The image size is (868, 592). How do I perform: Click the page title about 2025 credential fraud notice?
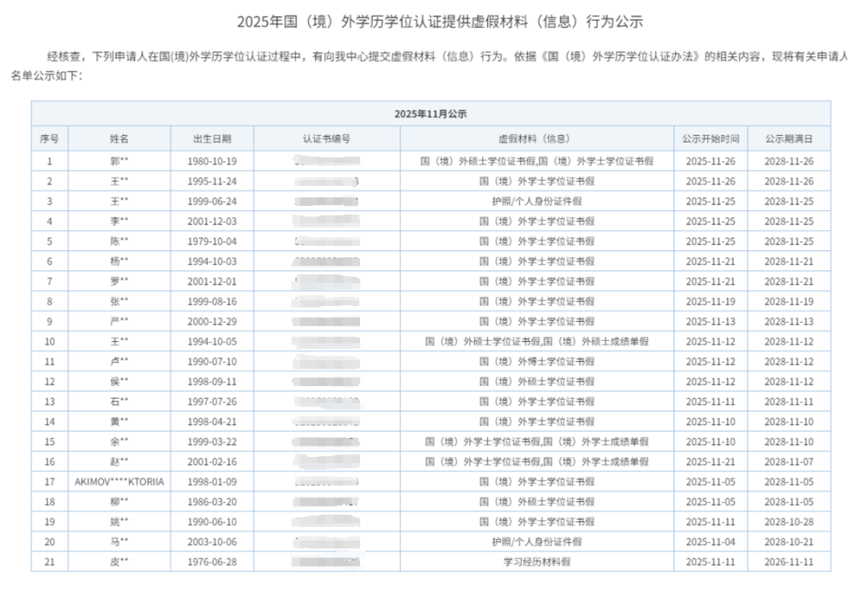click(x=434, y=20)
